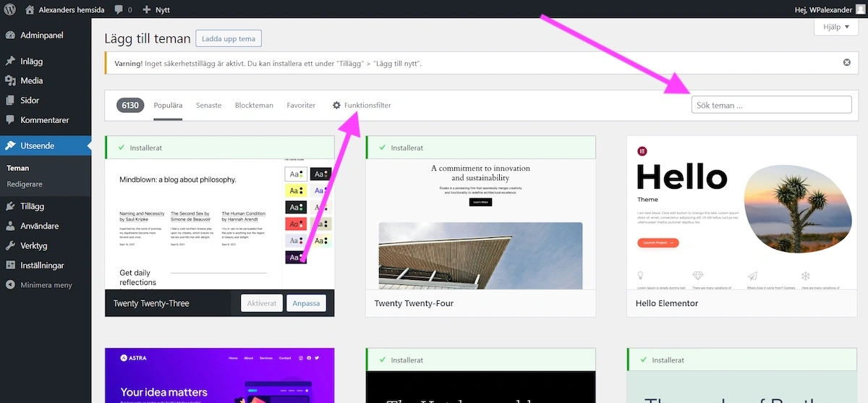
Task: Open Sidor pages icon in sidebar
Action: pos(10,101)
